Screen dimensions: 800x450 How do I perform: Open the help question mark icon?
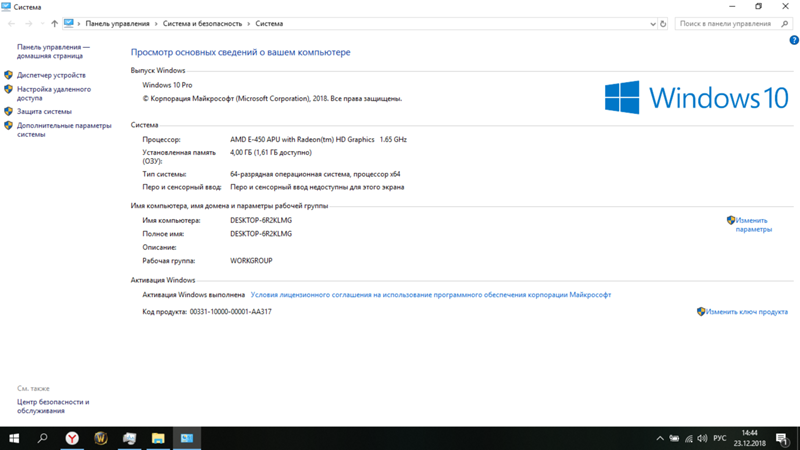[x=794, y=40]
